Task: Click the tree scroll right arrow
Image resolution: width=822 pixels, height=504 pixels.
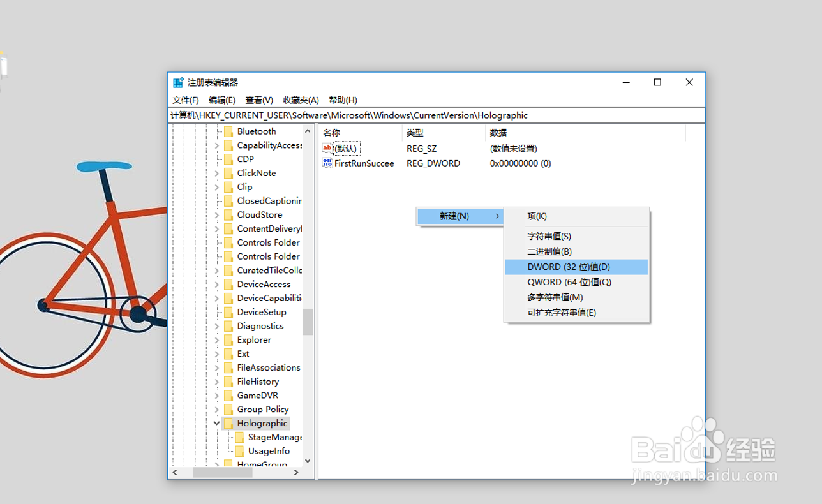Action: pyautogui.click(x=296, y=473)
